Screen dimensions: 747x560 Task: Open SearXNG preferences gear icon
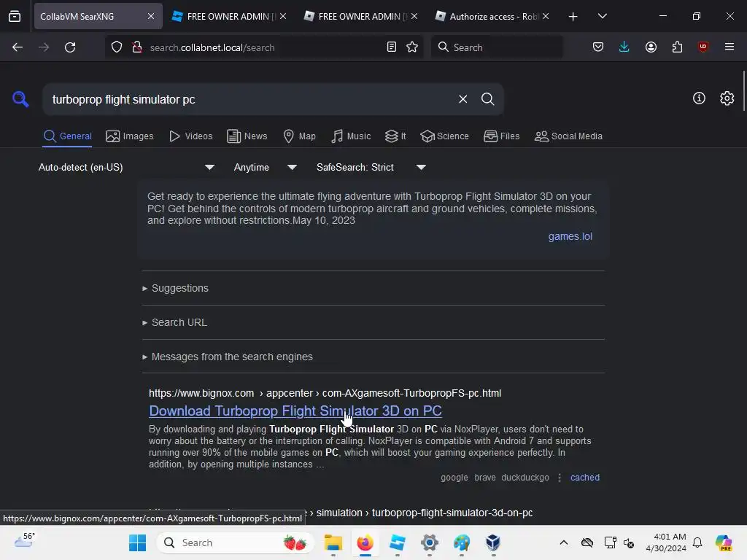click(x=727, y=98)
